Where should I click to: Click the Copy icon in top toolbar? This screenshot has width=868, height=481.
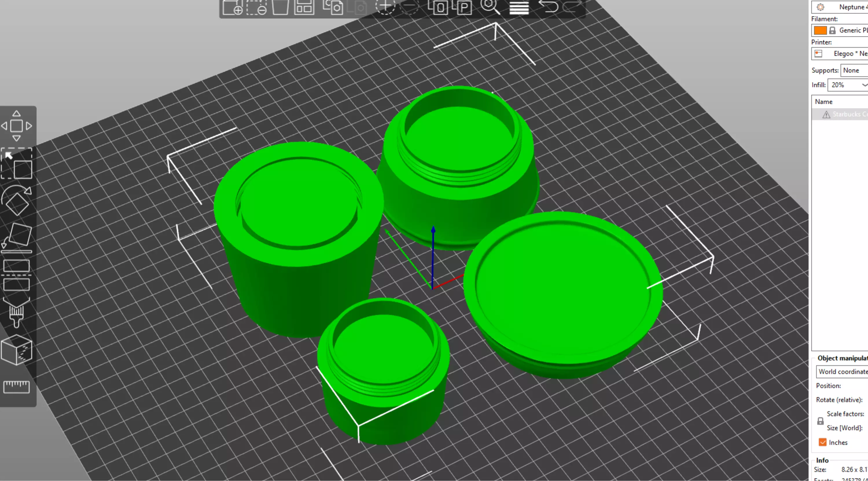tap(333, 7)
